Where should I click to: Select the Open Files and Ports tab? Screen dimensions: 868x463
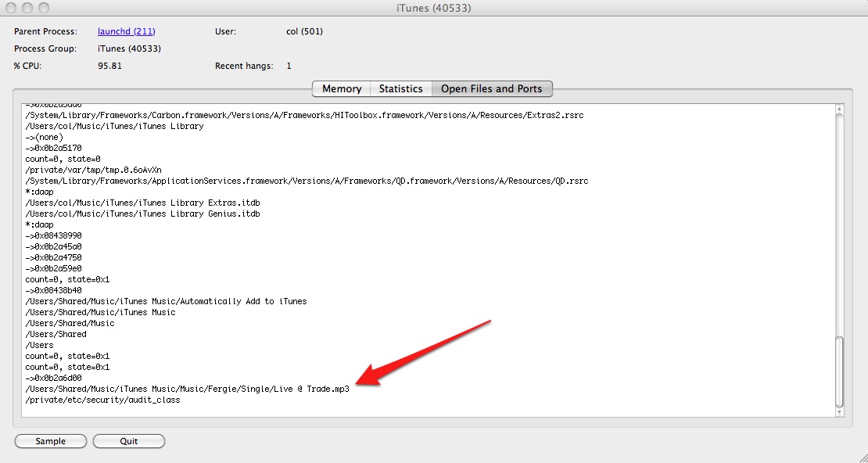point(492,88)
